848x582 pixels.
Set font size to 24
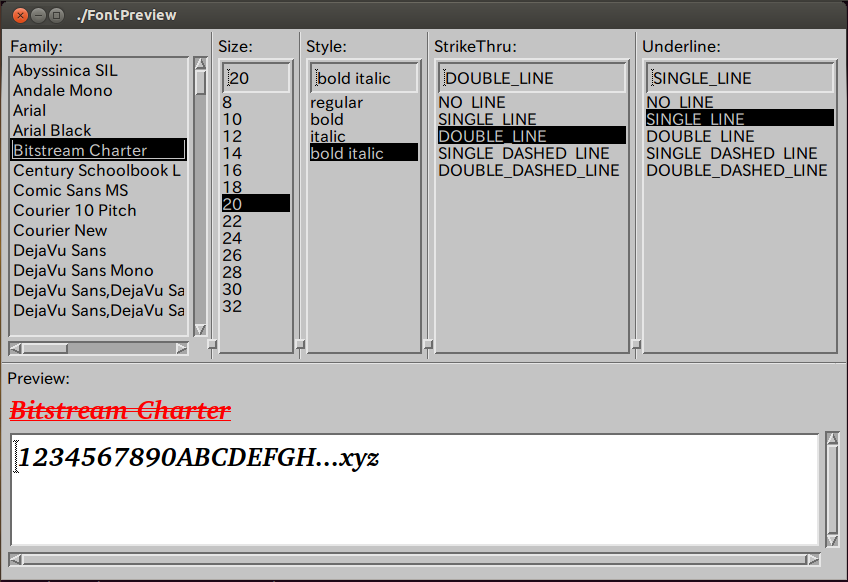[x=256, y=238]
